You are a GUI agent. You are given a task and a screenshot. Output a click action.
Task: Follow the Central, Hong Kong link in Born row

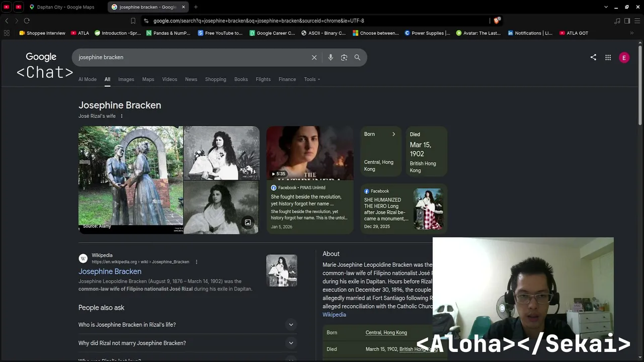point(386,333)
